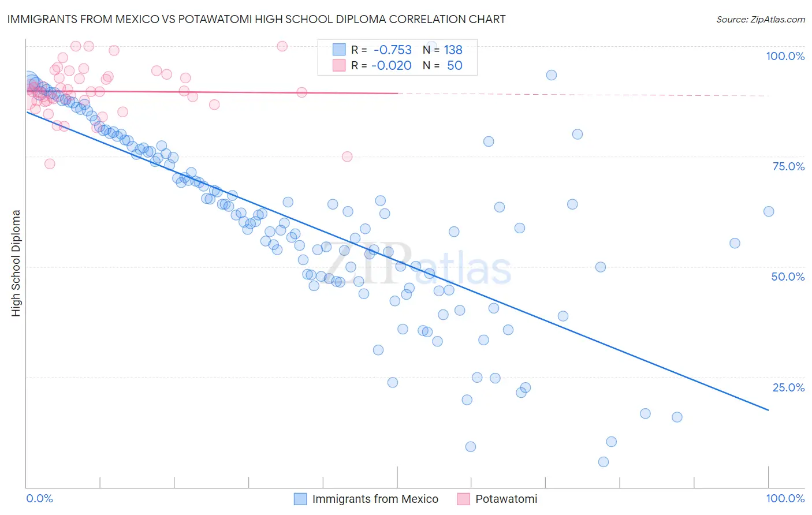812x515 pixels.
Task: Click the chart title text
Action: [256, 19]
